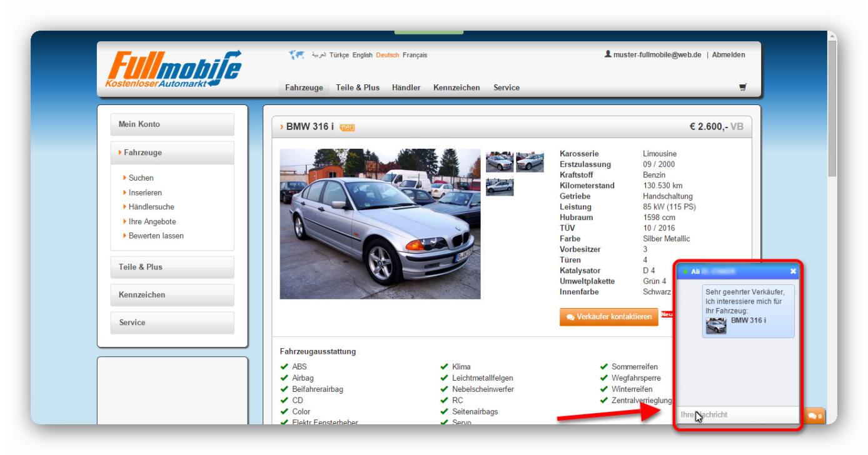The width and height of the screenshot is (868, 455).
Task: Click the car thumbnail in chat message
Action: click(x=717, y=326)
